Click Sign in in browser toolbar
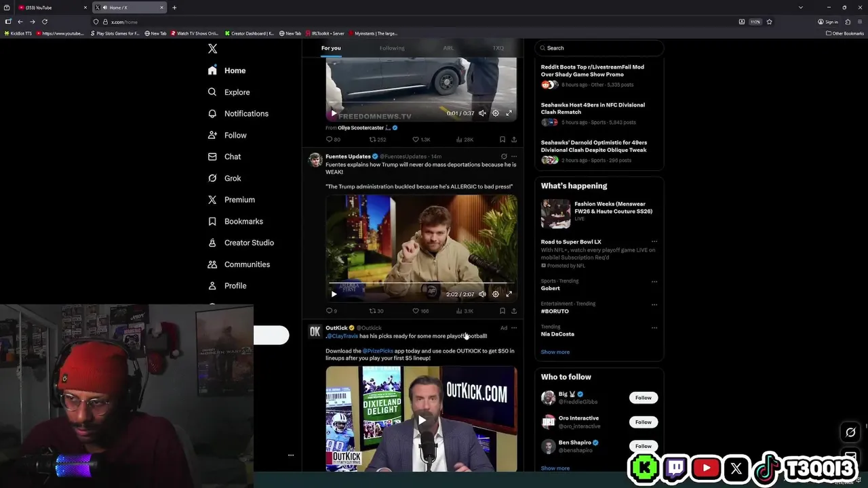 829,22
